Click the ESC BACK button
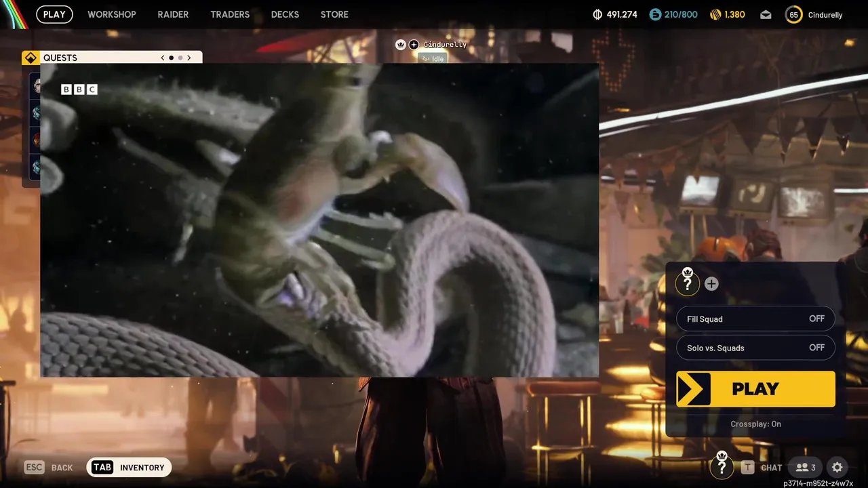This screenshot has height=488, width=868. tap(49, 467)
